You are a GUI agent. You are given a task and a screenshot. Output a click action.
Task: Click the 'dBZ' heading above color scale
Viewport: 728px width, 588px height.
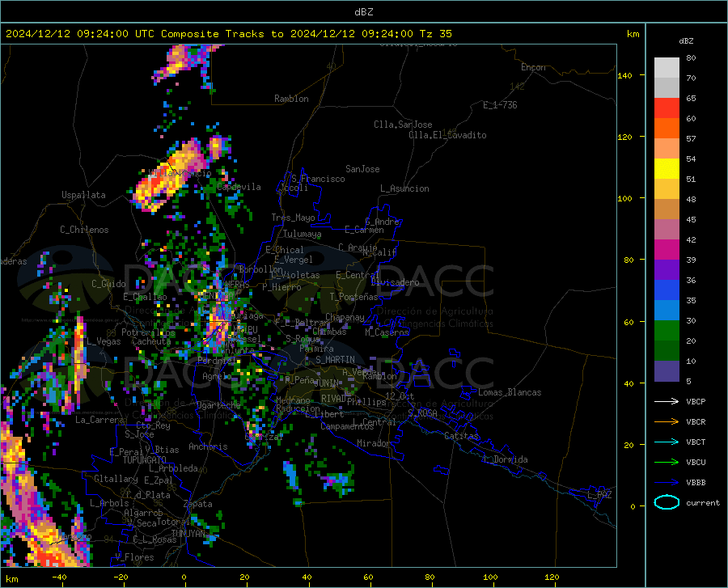click(686, 40)
